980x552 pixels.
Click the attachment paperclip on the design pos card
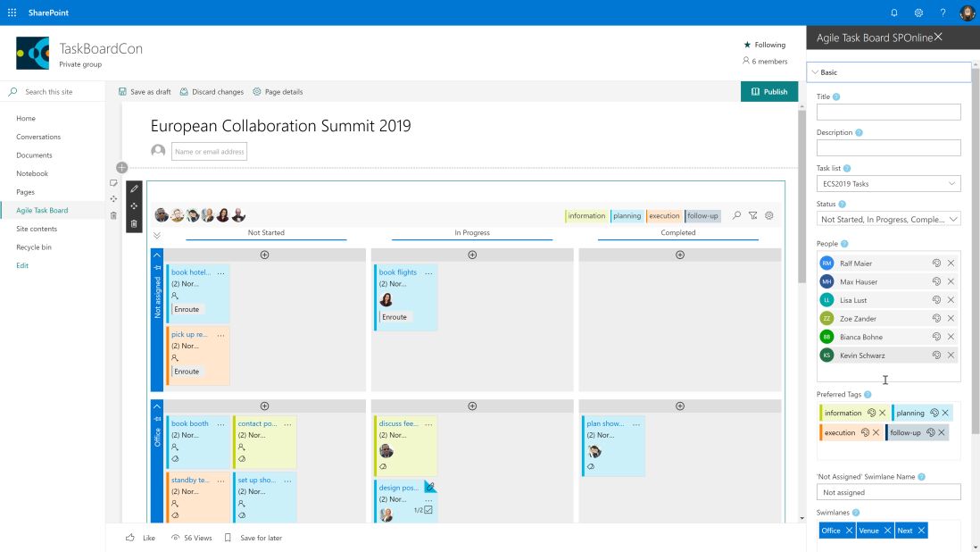point(430,487)
